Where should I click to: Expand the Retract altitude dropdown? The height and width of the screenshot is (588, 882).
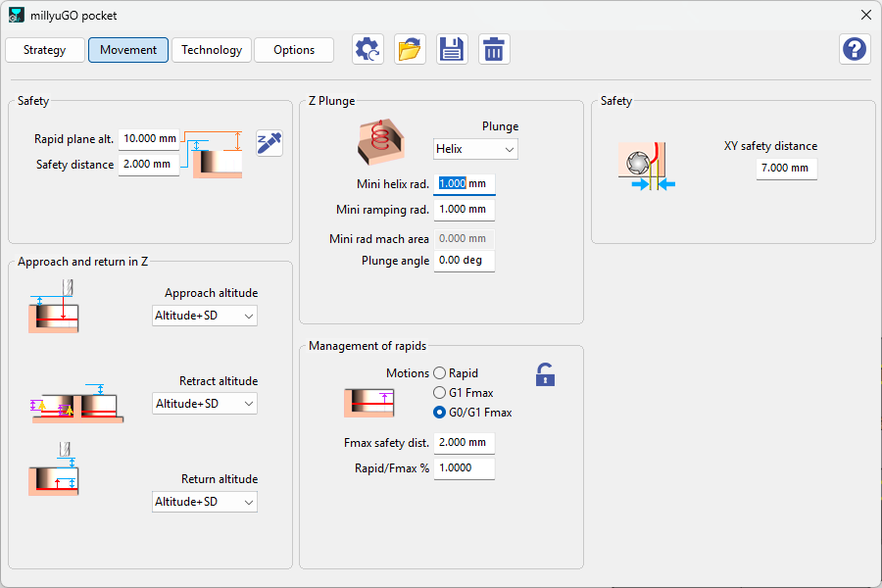tap(205, 404)
